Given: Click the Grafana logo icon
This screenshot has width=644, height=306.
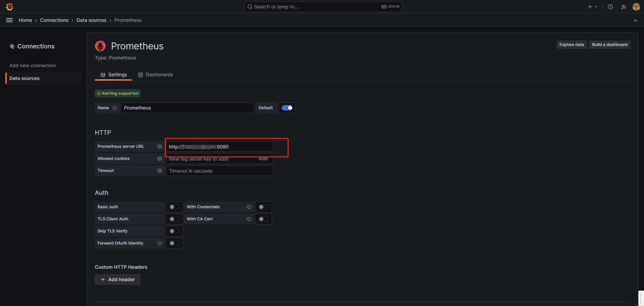Looking at the screenshot, I should [x=9, y=7].
